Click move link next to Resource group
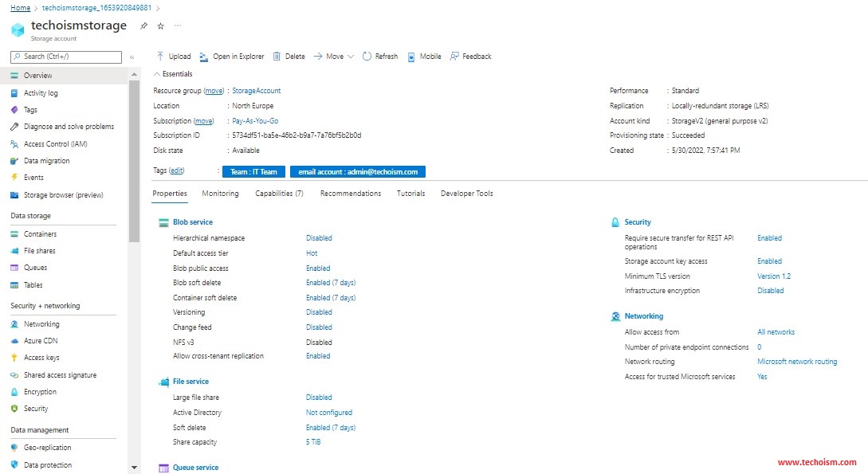Screen dimensions: 868x474 (214, 91)
